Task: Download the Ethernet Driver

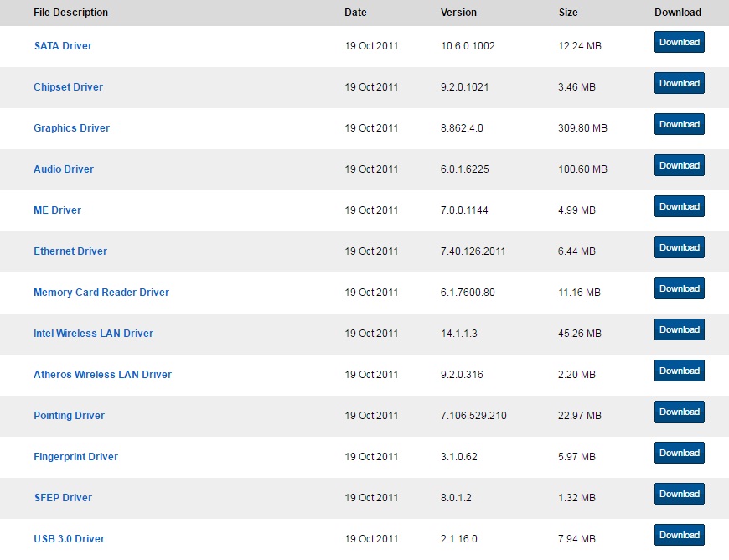Action: [x=680, y=247]
